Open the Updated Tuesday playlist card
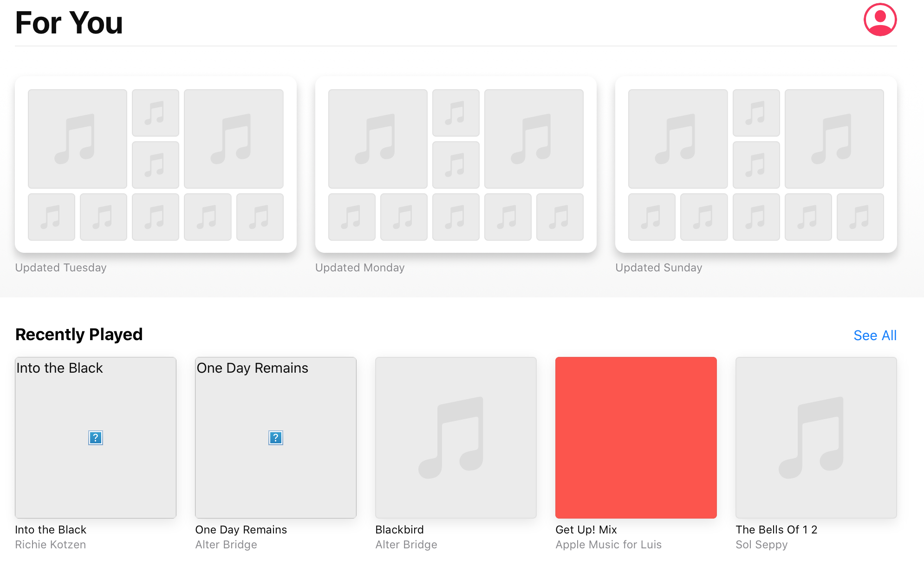 tap(156, 165)
